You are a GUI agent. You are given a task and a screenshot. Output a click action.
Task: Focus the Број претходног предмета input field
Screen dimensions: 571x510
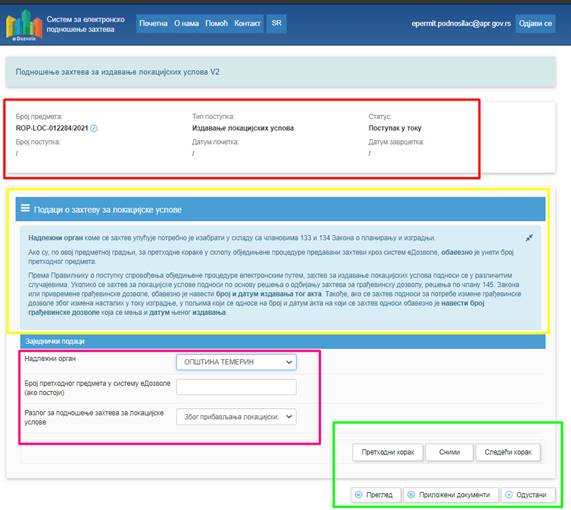(x=236, y=387)
